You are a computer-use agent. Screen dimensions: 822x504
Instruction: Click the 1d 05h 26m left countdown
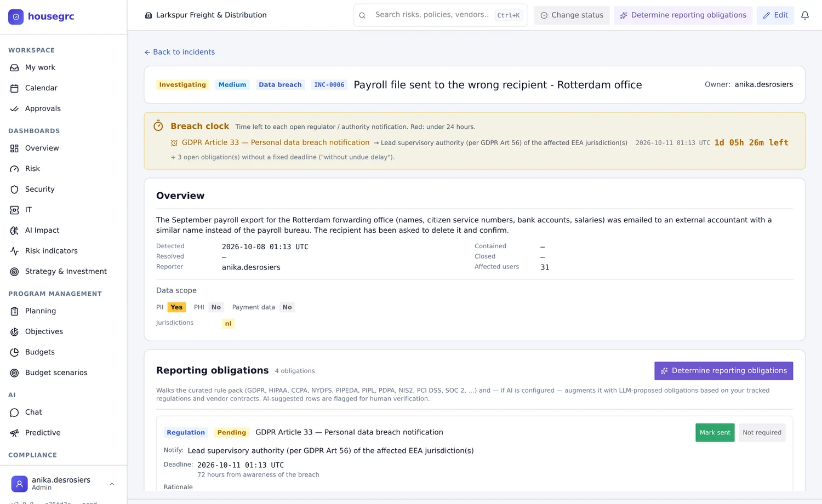point(751,142)
